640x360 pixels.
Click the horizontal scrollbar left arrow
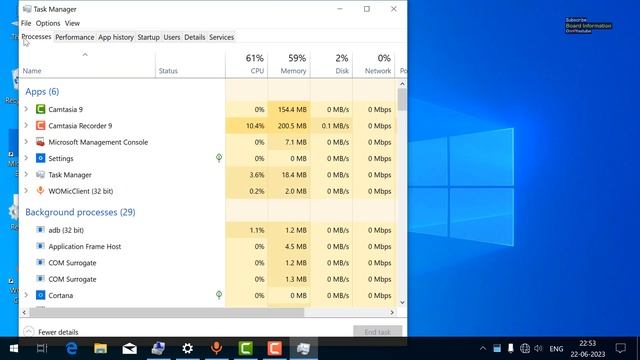click(x=24, y=312)
